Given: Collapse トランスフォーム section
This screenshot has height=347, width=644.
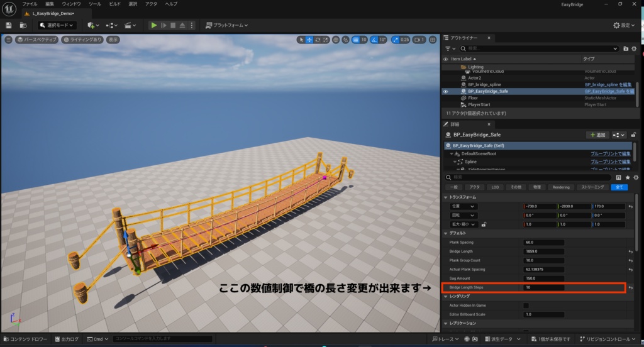Looking at the screenshot, I should point(446,197).
